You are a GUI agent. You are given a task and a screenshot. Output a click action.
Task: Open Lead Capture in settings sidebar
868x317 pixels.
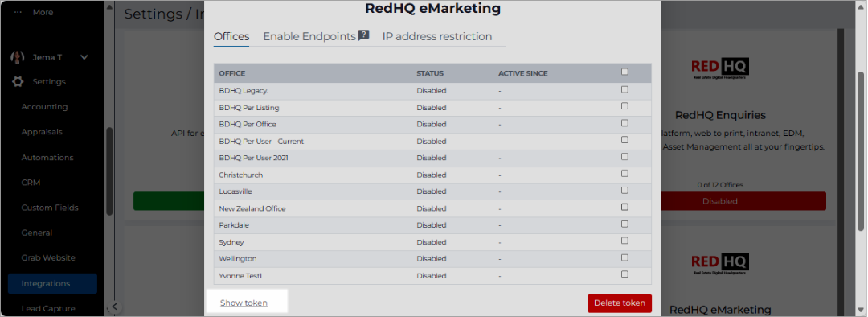click(48, 309)
